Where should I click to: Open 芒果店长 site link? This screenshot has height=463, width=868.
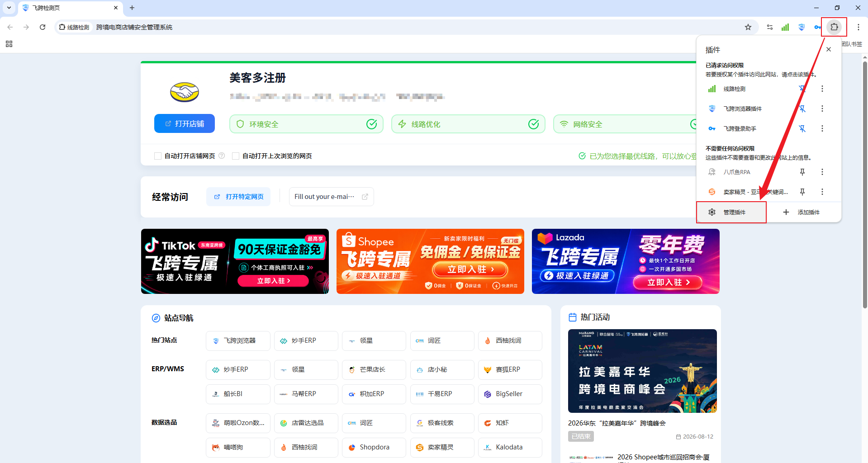374,370
